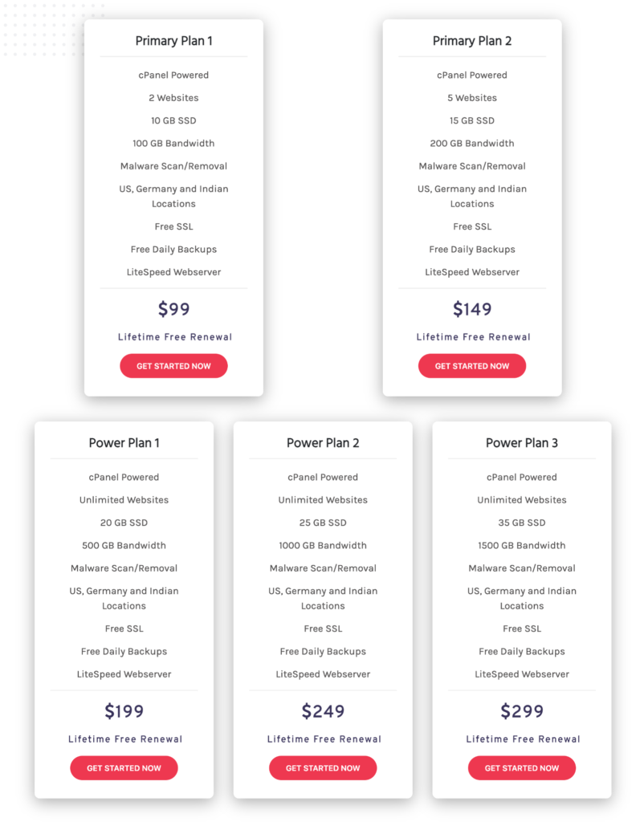The image size is (644, 822).
Task: Select the Power Plan 2 heading
Action: point(323,443)
